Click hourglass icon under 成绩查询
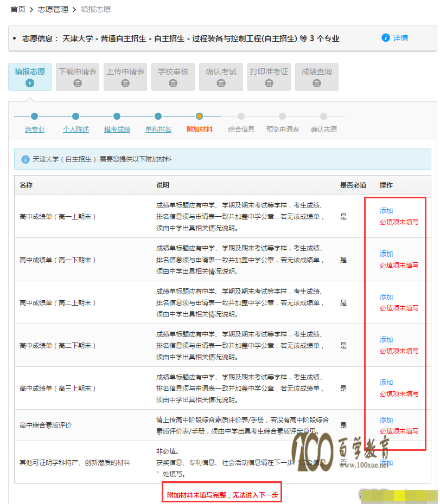 (317, 83)
